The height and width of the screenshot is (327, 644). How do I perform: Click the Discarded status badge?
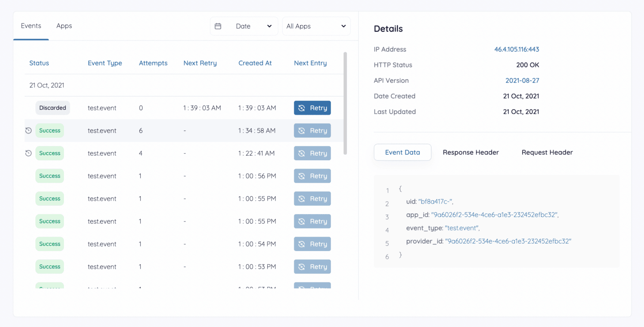coord(52,108)
